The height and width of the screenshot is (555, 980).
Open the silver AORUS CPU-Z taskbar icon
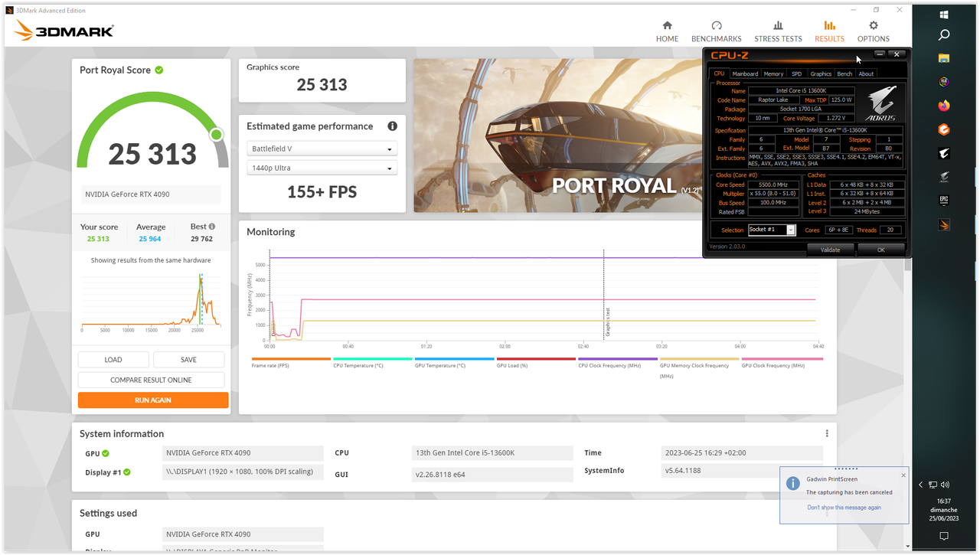[944, 177]
